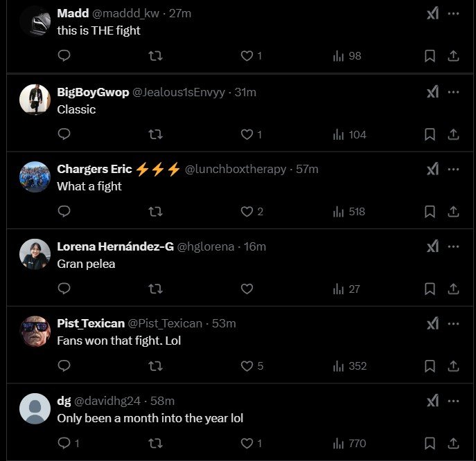Click Grok icon on dg's post

click(432, 401)
